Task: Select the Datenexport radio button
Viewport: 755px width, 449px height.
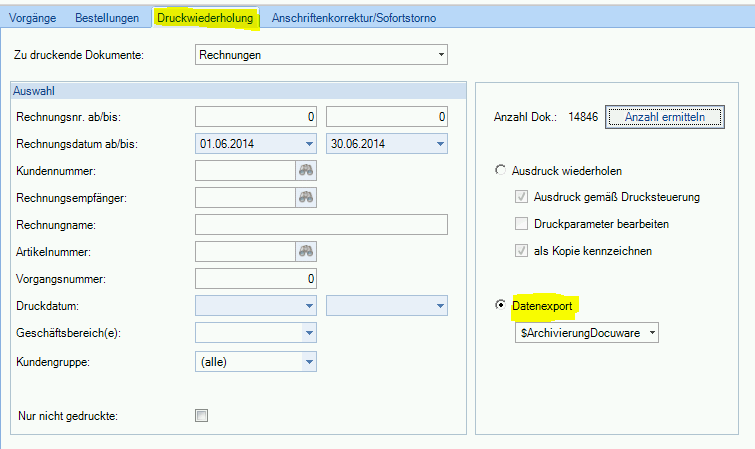Action: [x=501, y=304]
